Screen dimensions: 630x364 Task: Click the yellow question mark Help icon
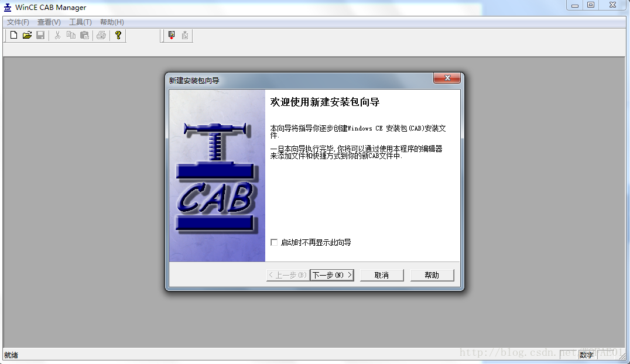[x=118, y=35]
